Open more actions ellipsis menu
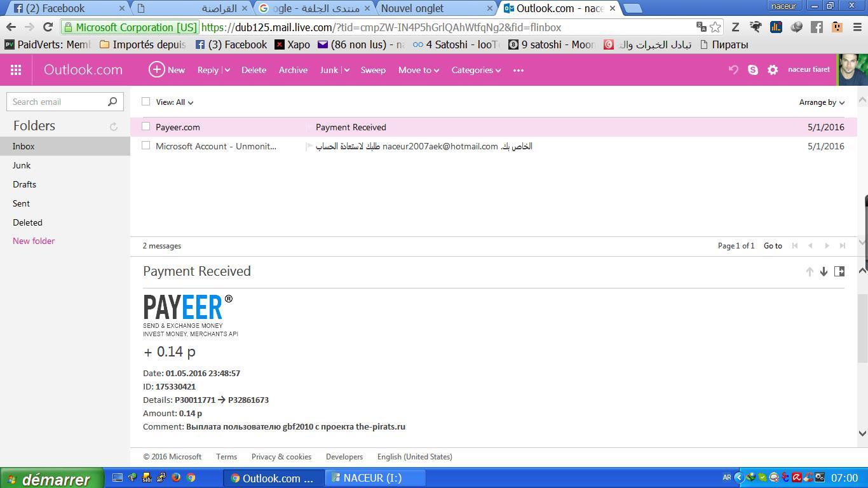 click(519, 70)
